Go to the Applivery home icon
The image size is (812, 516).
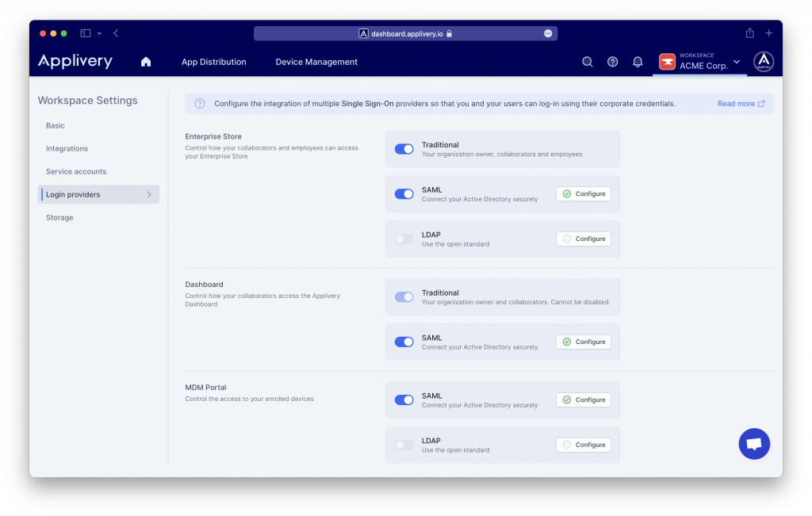click(x=146, y=62)
